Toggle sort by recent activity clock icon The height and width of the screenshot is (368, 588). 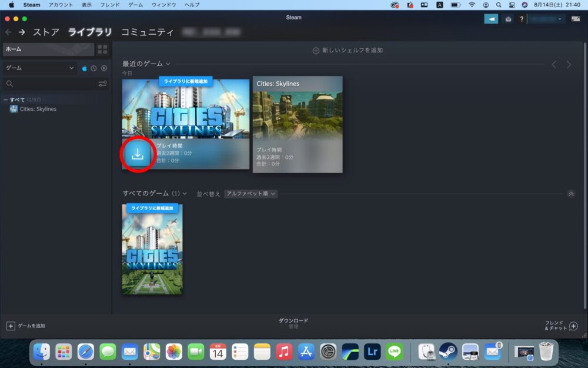point(93,68)
